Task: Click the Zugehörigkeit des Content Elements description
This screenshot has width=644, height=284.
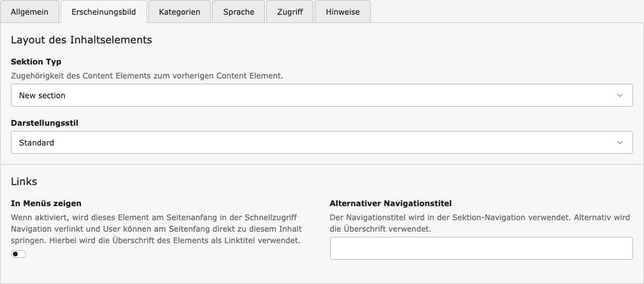Action: (x=147, y=75)
